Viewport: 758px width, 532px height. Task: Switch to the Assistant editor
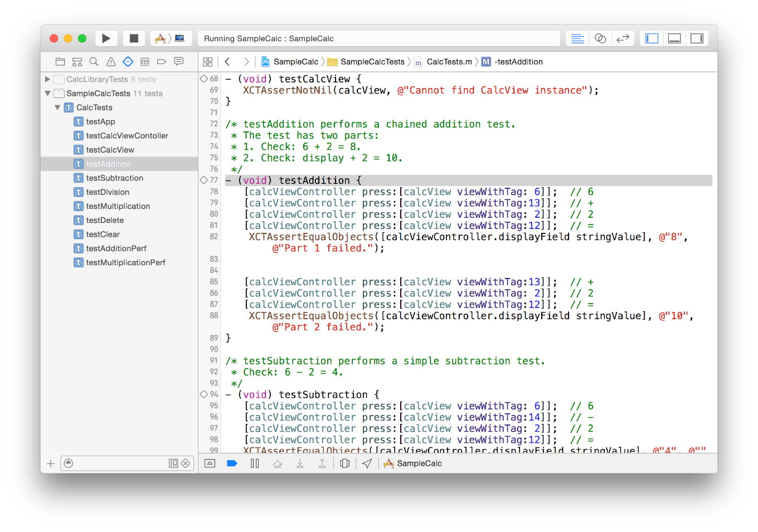tap(600, 38)
